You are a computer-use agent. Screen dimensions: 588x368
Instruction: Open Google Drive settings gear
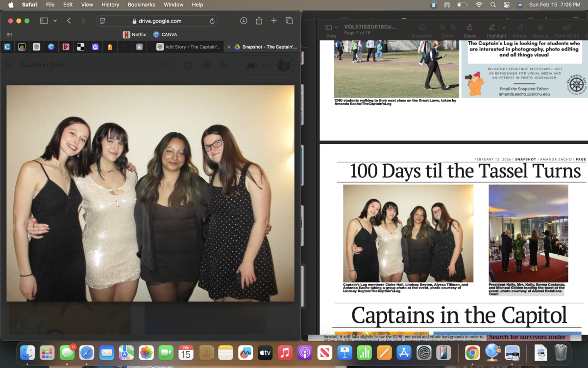206,65
